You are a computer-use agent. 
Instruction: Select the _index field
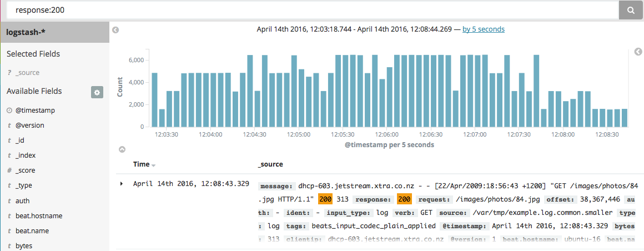coord(26,155)
